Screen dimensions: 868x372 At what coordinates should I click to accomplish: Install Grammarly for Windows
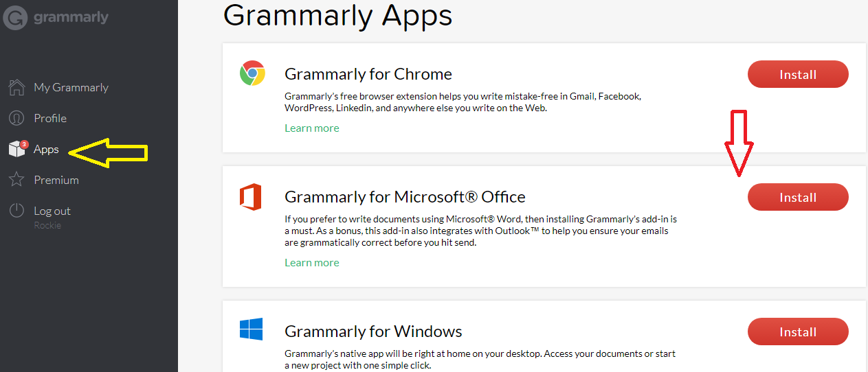(798, 332)
